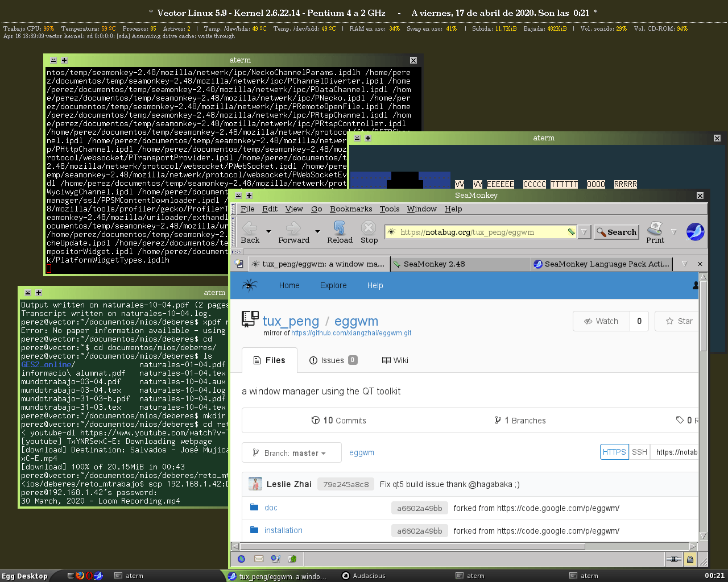Open the Address Book from status bar
The image size is (728, 582).
pos(292,559)
